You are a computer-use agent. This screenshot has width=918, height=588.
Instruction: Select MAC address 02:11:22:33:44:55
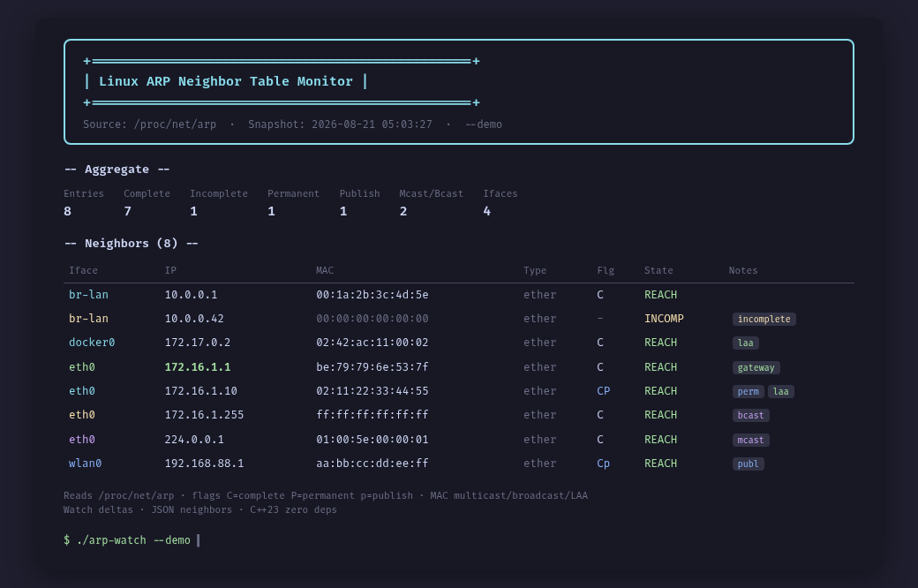tap(372, 390)
